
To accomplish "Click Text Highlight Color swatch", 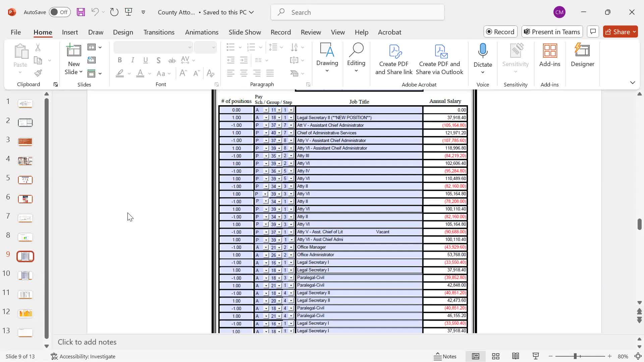I will point(120,73).
